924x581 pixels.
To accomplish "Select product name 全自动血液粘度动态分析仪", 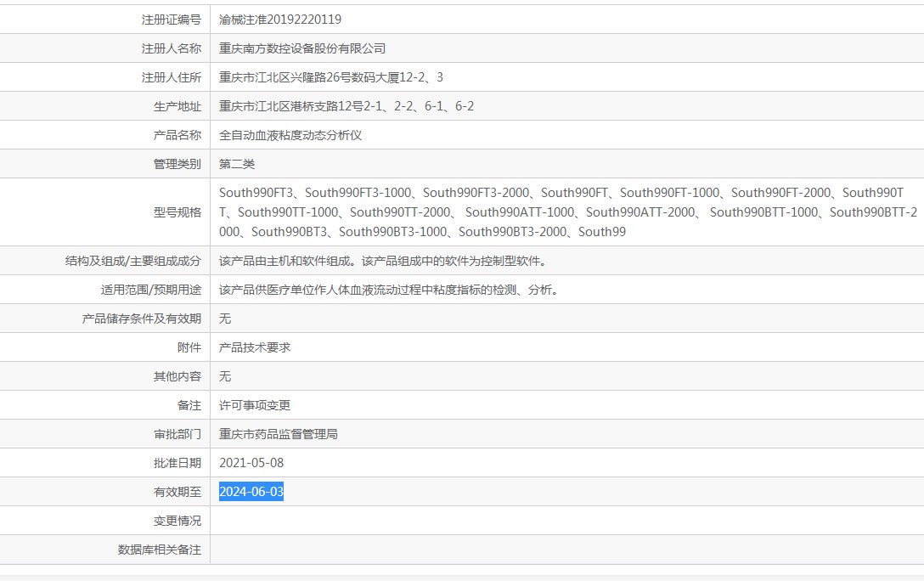I will 290,135.
